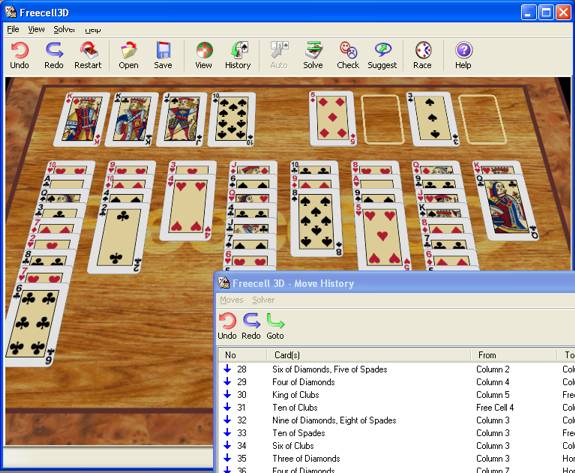Screen dimensions: 575x473
Task: Click the Queen of Clubs card
Action: [x=508, y=207]
